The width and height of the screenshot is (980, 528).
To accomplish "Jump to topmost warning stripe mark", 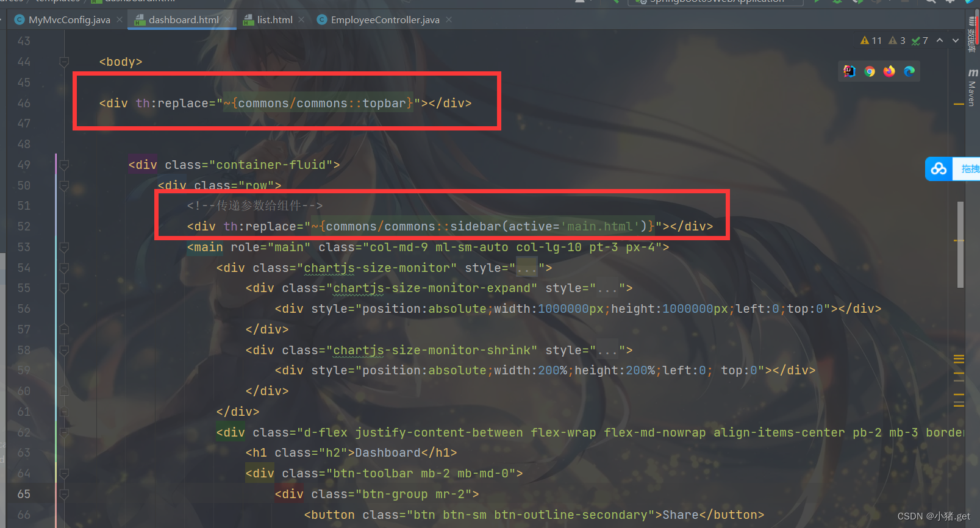I will 959,104.
